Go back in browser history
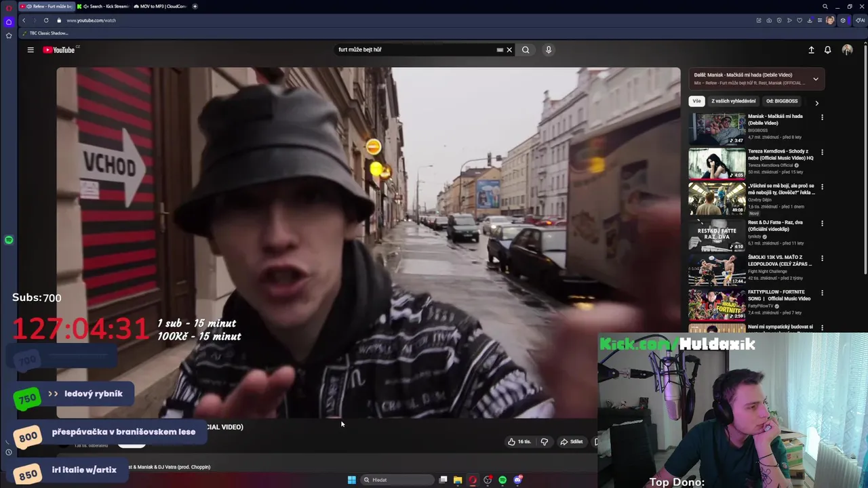 tap(24, 20)
